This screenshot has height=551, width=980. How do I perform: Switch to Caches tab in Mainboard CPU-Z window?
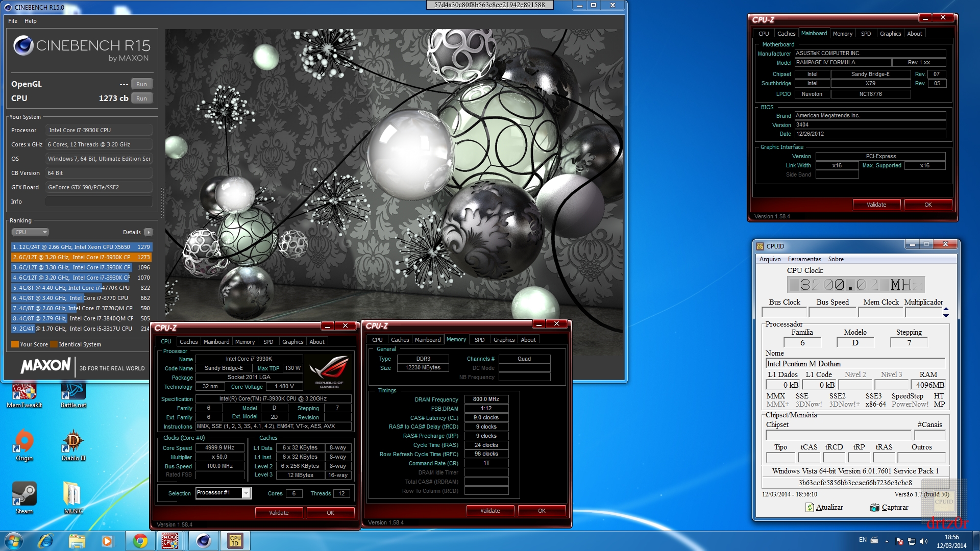pos(786,34)
